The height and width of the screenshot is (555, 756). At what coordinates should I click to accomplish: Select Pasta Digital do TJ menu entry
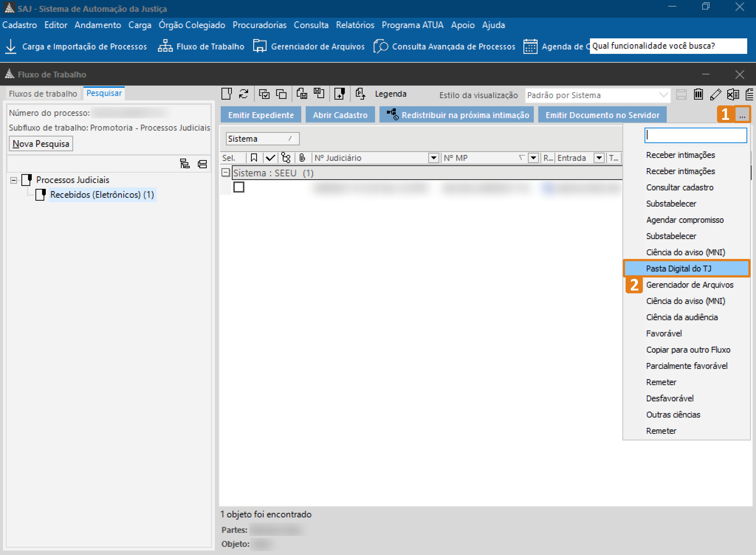coord(678,268)
